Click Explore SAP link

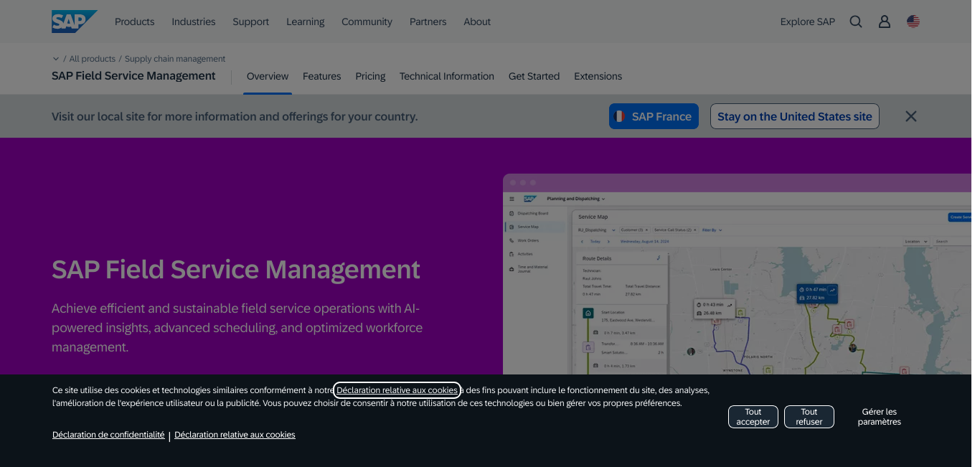coord(808,22)
